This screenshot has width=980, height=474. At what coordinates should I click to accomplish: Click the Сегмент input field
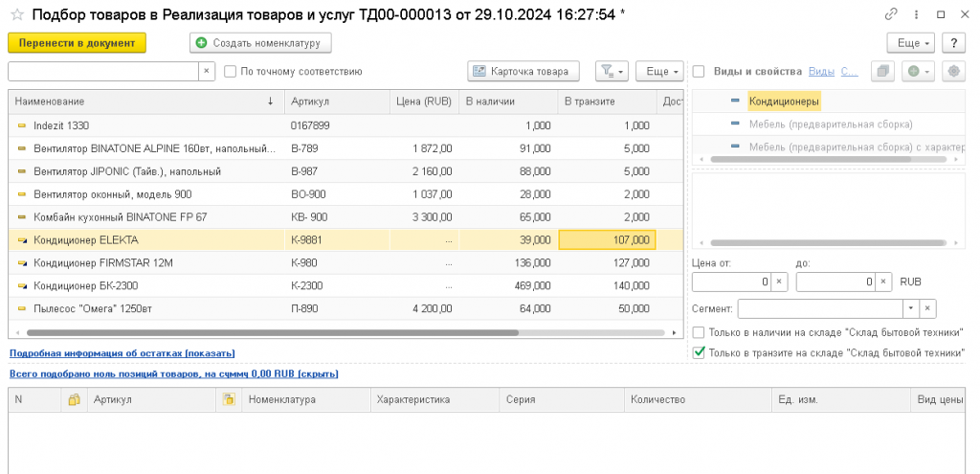[820, 308]
